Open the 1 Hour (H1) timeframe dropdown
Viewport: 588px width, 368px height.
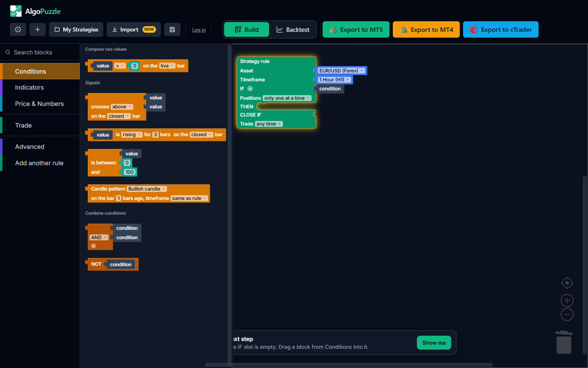tap(334, 80)
